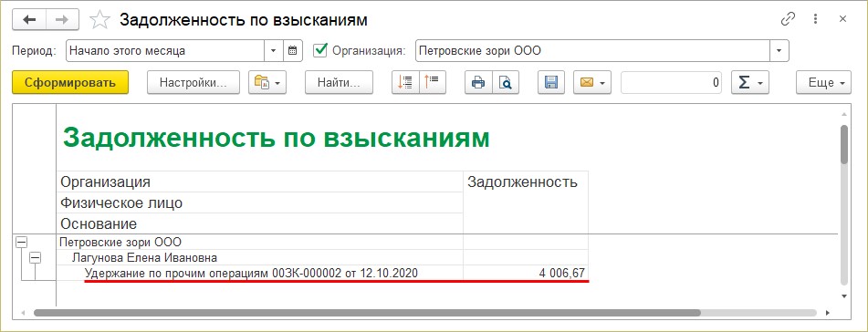Open calendar picker next to period field

pyautogui.click(x=293, y=51)
